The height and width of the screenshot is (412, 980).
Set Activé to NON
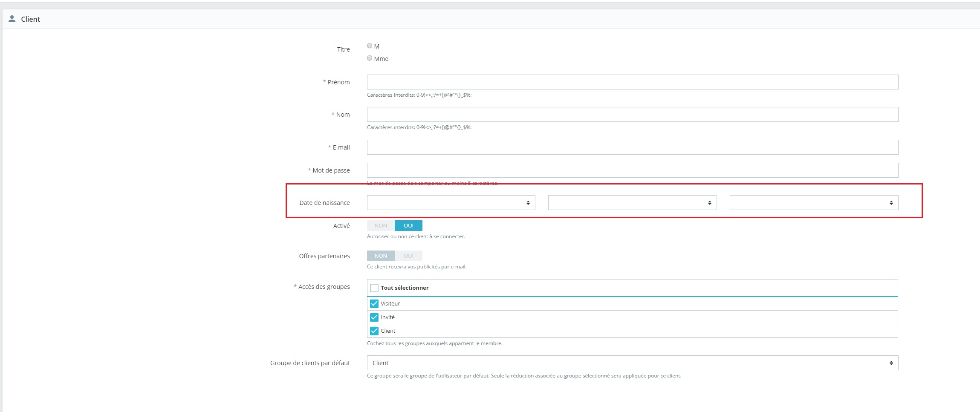[x=381, y=225]
